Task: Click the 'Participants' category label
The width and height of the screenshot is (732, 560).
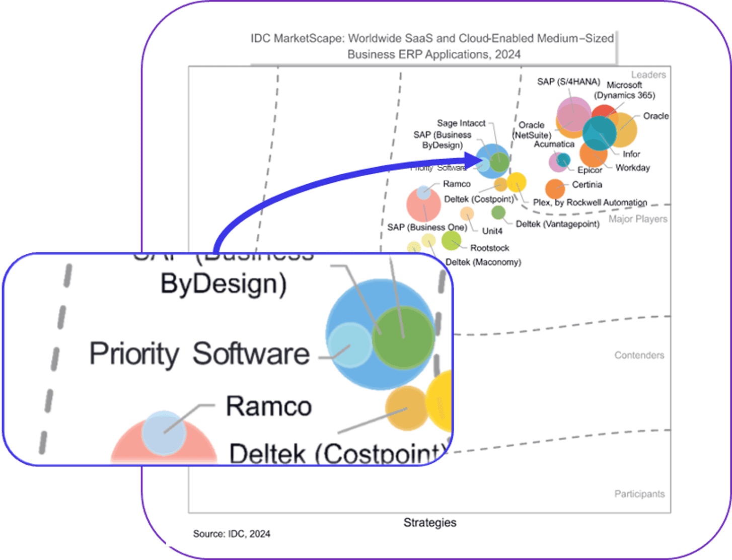Action: tap(639, 494)
